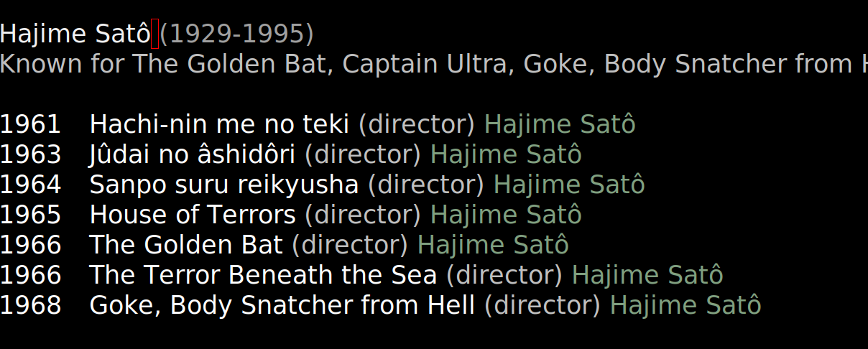Click (director) role next to The Golden Bat

click(x=350, y=245)
